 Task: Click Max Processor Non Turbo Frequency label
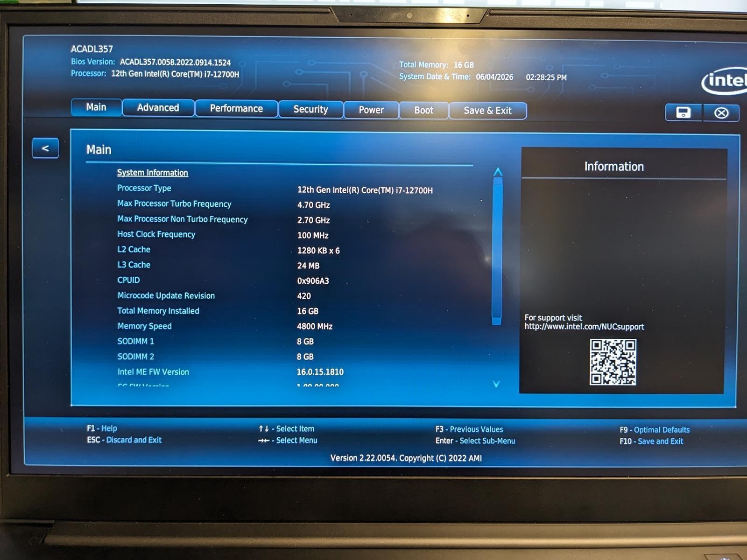point(183,219)
